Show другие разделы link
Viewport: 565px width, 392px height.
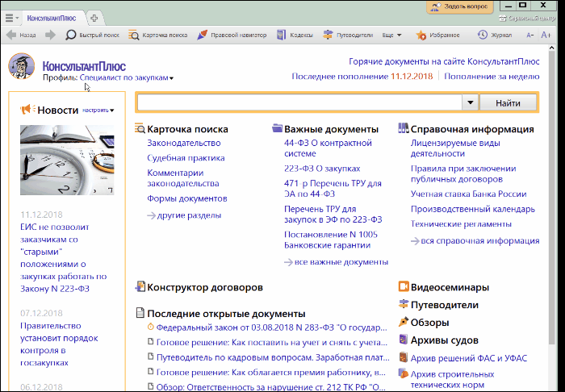point(184,215)
